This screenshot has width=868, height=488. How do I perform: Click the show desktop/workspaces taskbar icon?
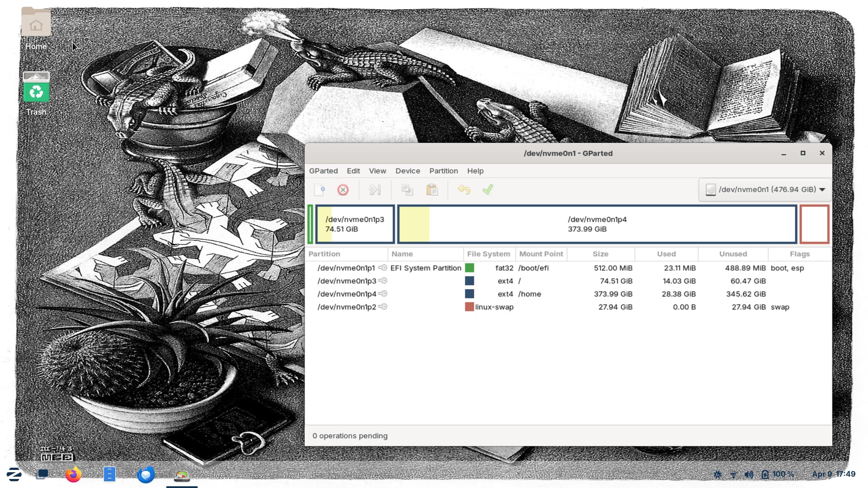tap(42, 474)
